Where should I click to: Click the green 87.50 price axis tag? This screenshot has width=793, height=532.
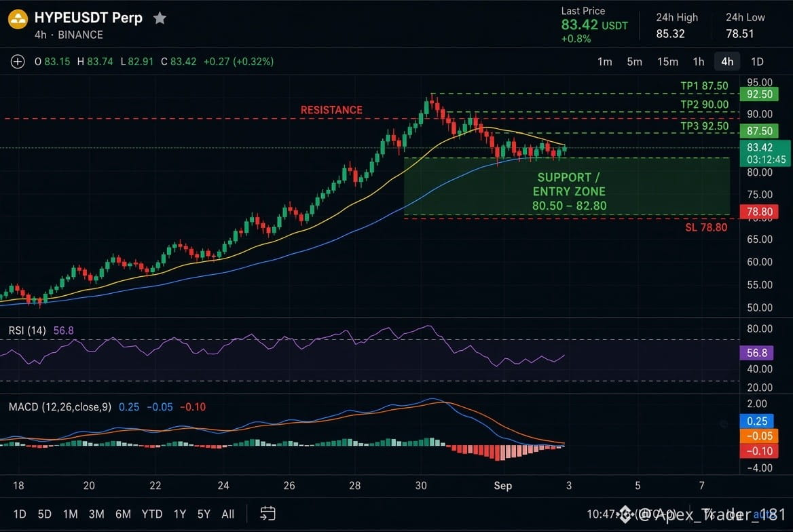pyautogui.click(x=759, y=131)
